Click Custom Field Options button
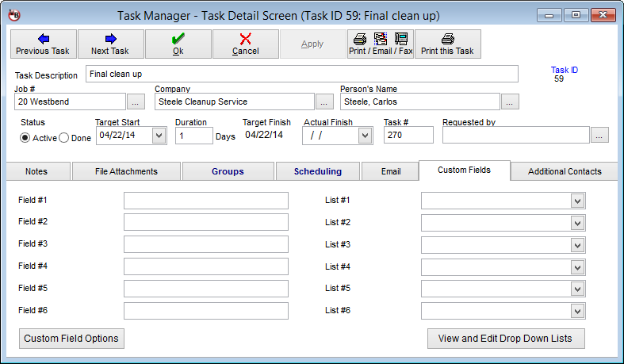624x364 pixels. (71, 339)
